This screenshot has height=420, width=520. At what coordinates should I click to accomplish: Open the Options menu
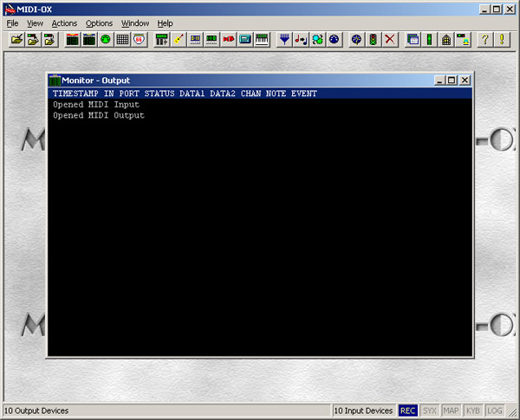[99, 23]
